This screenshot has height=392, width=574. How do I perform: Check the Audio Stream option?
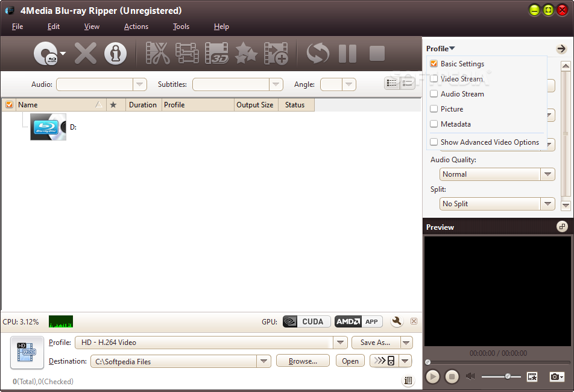[x=434, y=93]
